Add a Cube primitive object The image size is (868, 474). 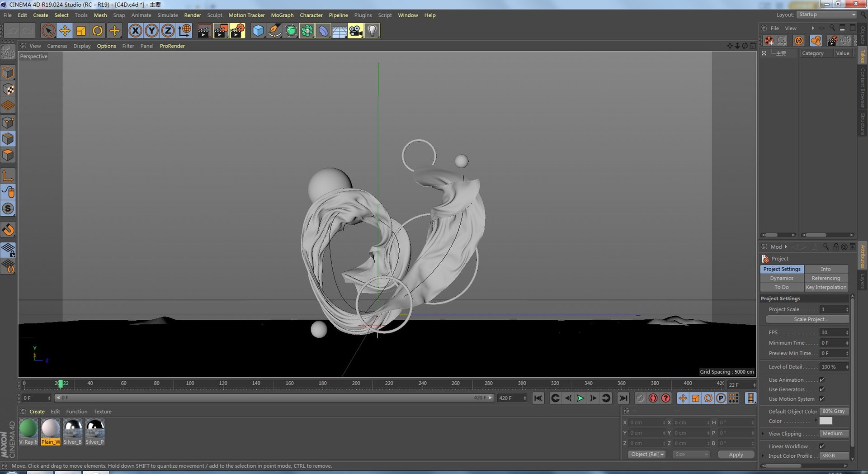[x=258, y=31]
